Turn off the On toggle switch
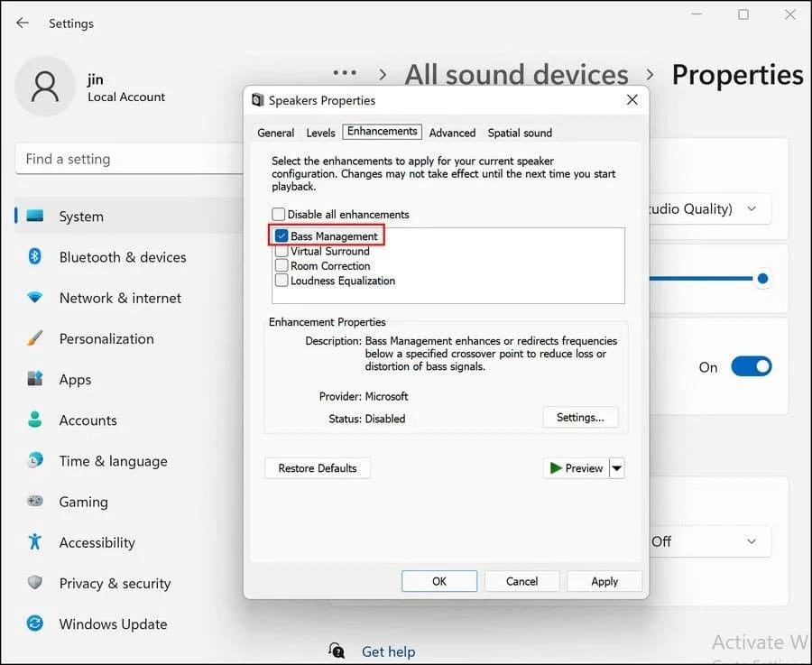Viewport: 812px width, 665px height. 751,367
